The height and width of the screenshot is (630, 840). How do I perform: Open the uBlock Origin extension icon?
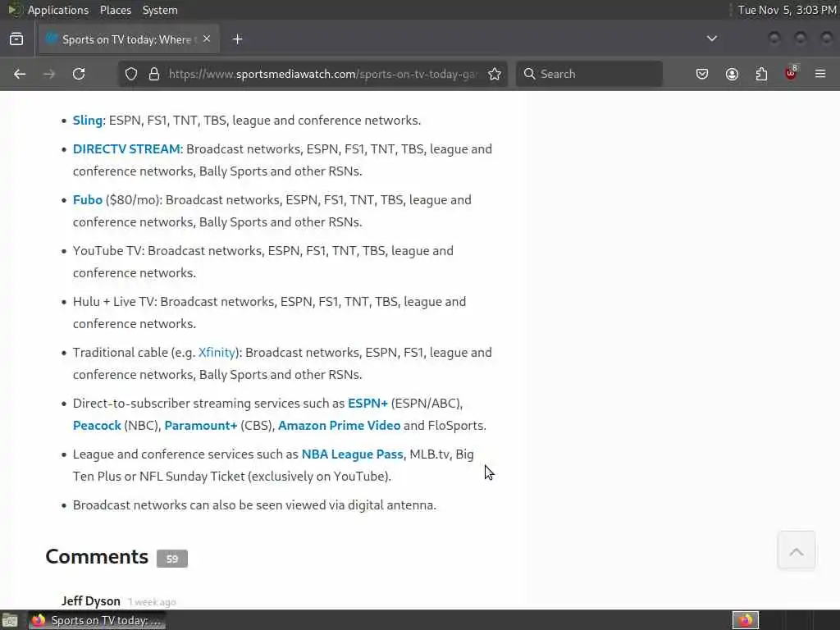coord(791,74)
